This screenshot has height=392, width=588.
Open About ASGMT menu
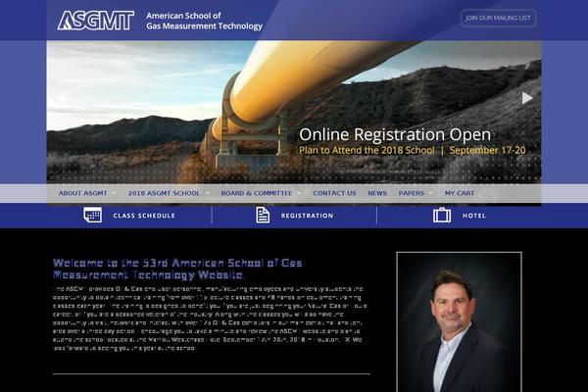tap(83, 193)
